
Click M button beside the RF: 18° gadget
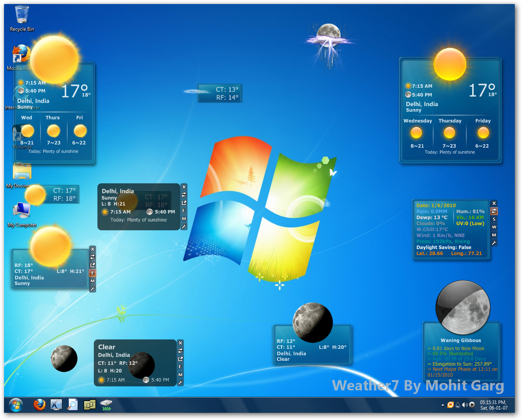click(93, 281)
